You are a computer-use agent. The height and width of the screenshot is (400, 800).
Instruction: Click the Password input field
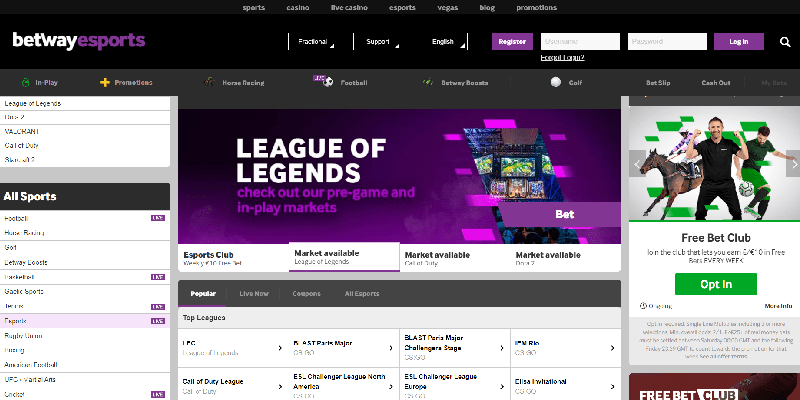[667, 42]
